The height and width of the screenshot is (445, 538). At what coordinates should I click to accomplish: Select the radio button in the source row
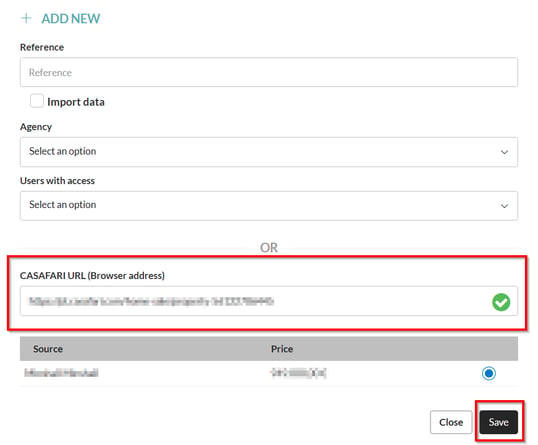coord(489,373)
